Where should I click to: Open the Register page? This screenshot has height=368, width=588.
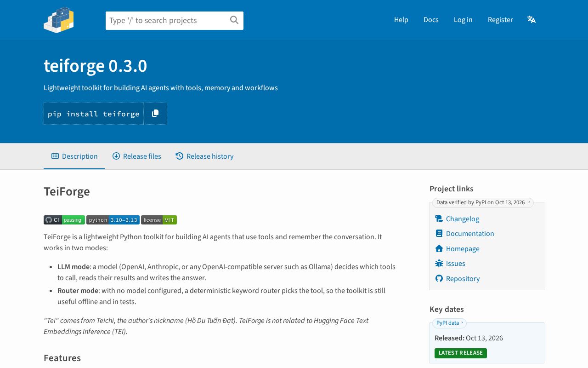tap(500, 20)
